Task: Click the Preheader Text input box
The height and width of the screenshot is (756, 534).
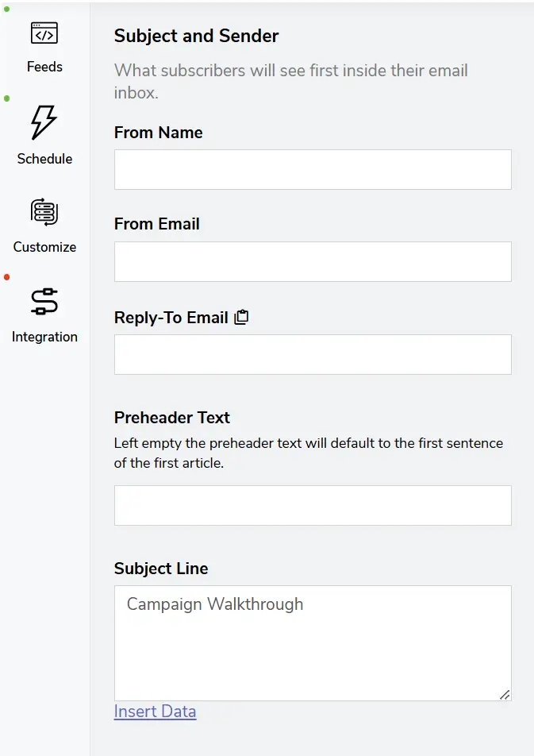Action: 313,505
